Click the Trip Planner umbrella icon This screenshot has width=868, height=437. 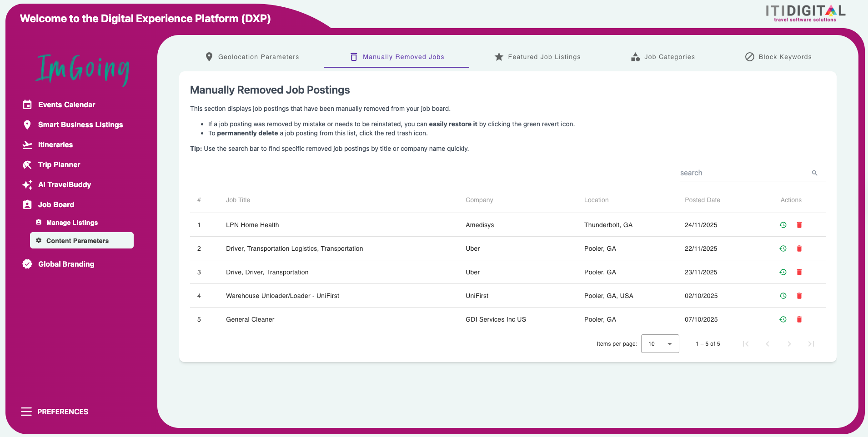(27, 164)
